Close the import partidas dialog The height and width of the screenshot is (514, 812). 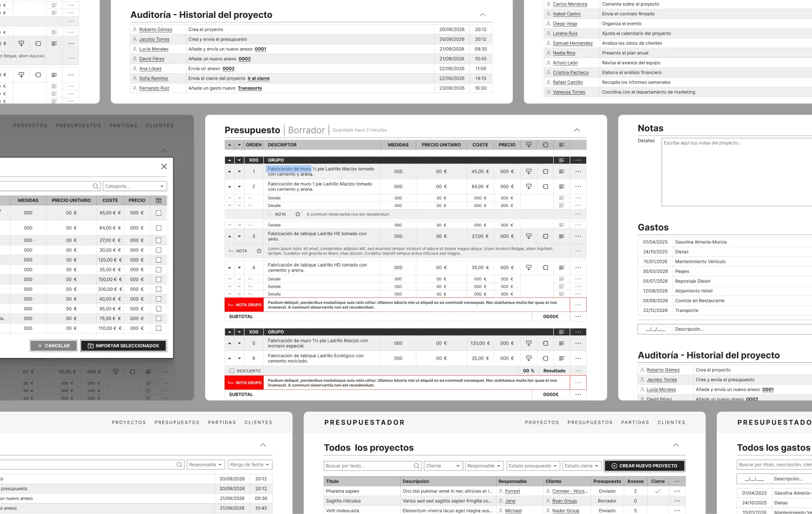(x=164, y=166)
